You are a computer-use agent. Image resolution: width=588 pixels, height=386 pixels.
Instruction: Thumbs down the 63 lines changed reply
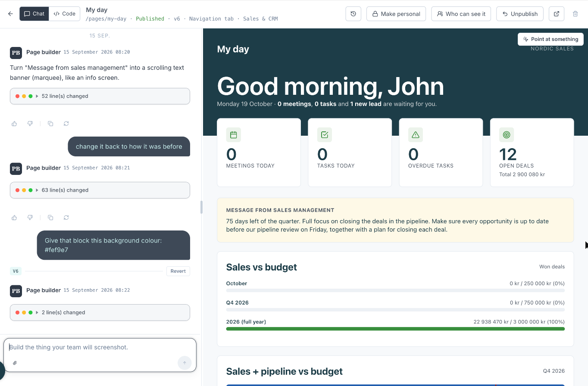(30, 218)
